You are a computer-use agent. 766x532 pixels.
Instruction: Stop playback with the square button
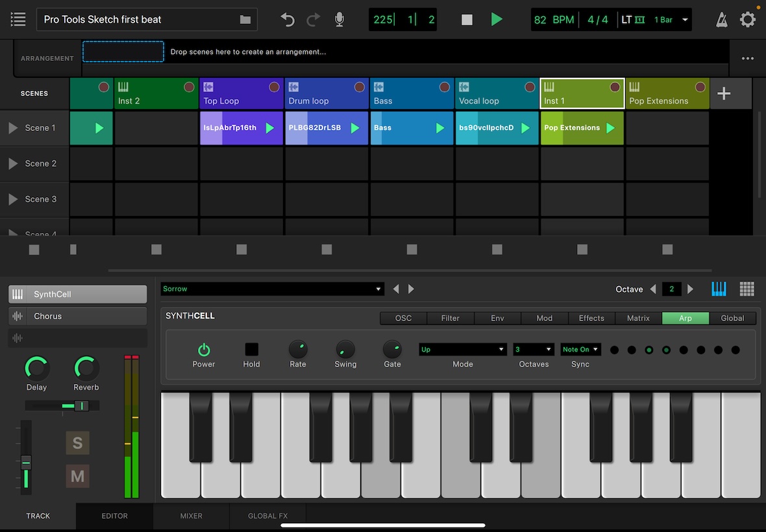(x=467, y=19)
